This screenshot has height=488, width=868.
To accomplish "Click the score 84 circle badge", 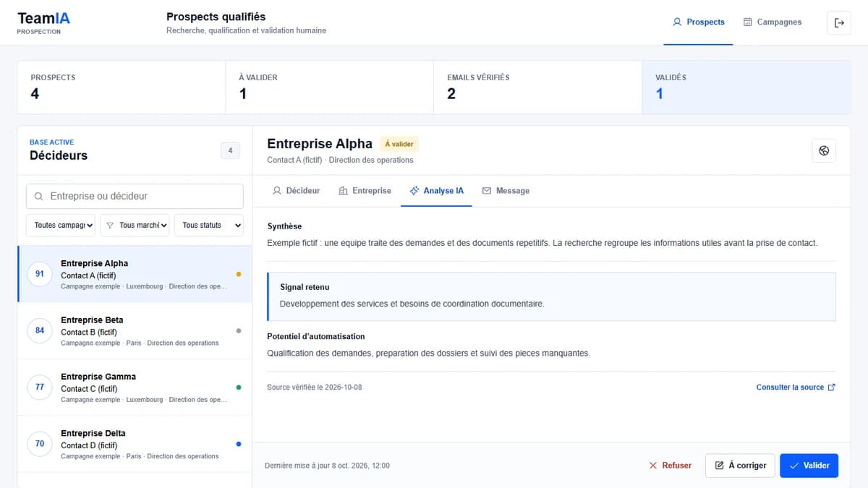I will coord(40,330).
